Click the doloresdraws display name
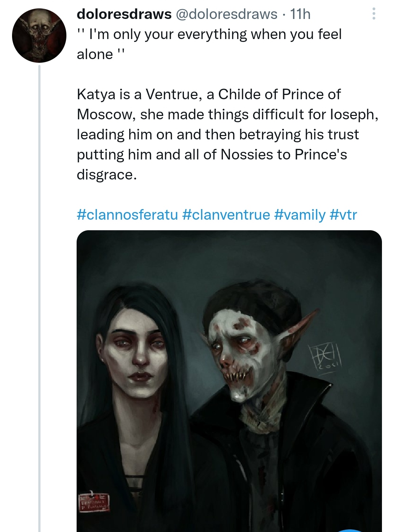The height and width of the screenshot is (532, 394). [x=124, y=14]
